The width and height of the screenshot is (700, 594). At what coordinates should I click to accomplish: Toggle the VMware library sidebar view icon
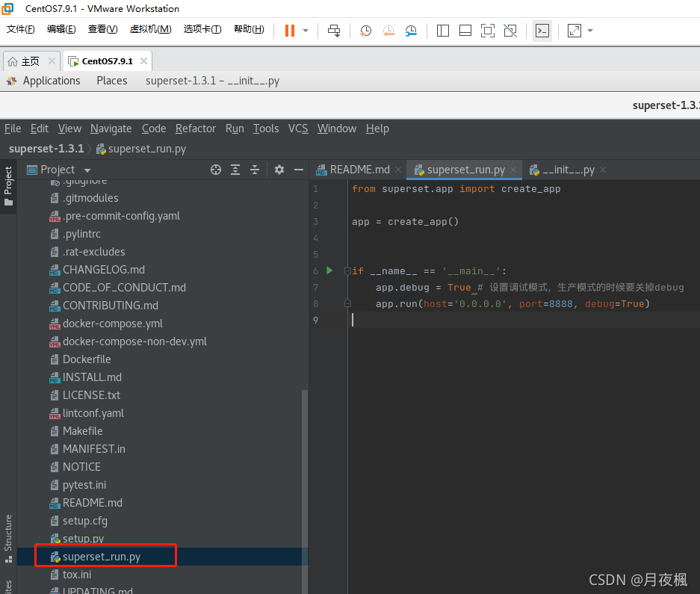(x=442, y=31)
